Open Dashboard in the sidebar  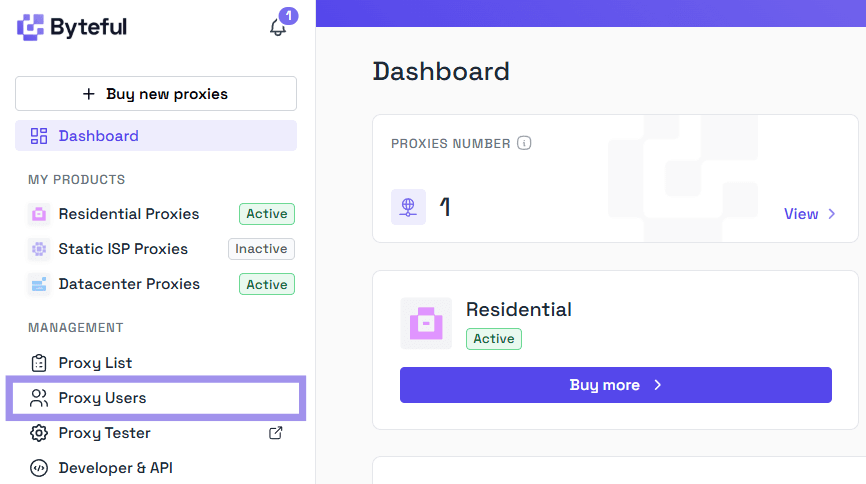point(156,136)
